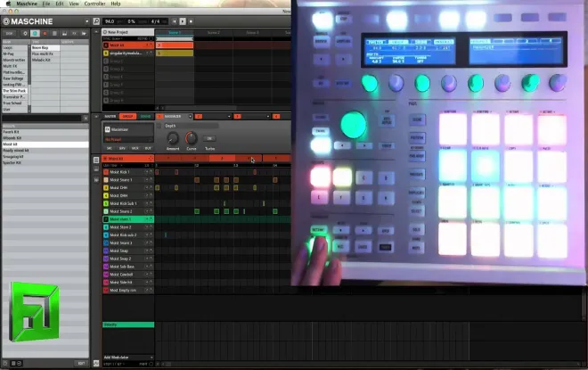Image resolution: width=588 pixels, height=370 pixels.
Task: Select the orange Sounds browser filter icon
Action: pos(45,33)
